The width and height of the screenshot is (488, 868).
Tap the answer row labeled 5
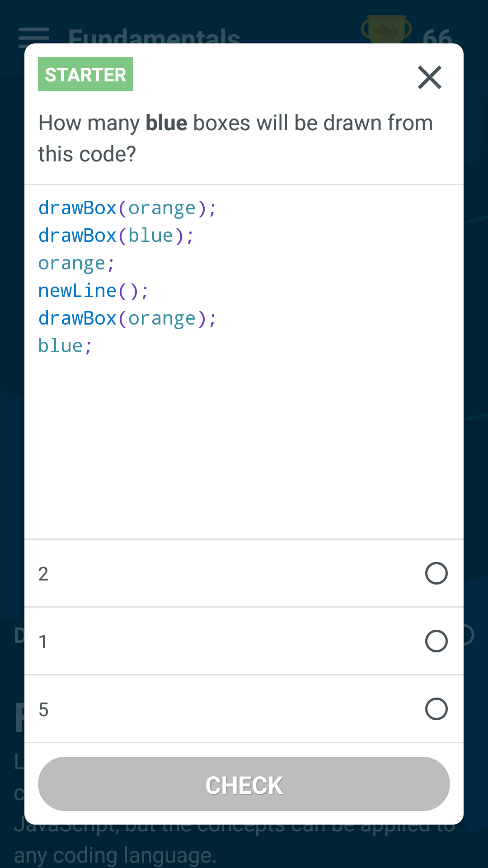point(244,709)
